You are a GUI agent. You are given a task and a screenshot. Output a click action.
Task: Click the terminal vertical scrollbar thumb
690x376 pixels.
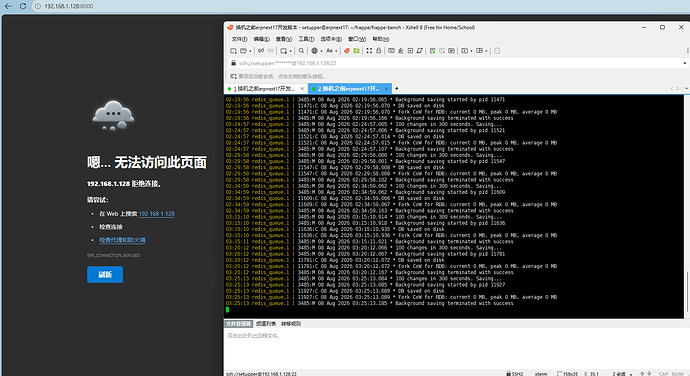687,291
